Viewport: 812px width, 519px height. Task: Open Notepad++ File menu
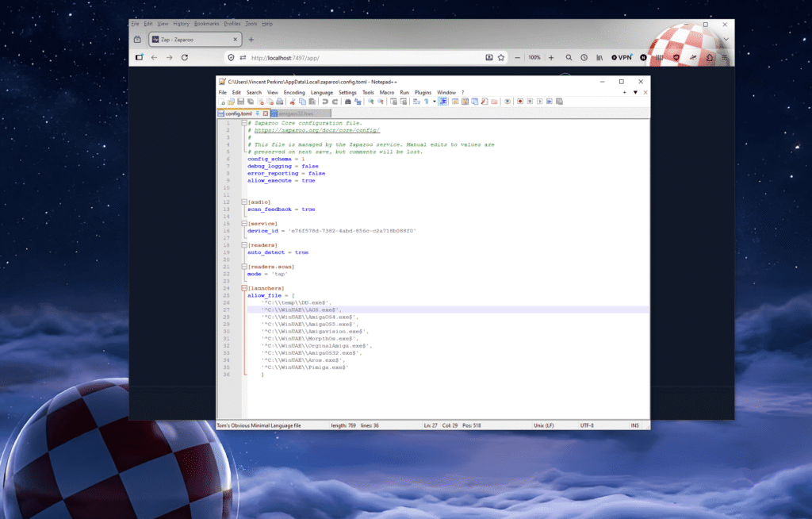pyautogui.click(x=222, y=92)
